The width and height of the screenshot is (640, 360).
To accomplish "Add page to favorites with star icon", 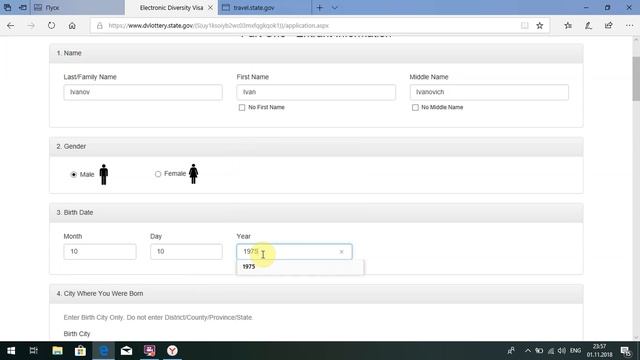I will [540, 25].
